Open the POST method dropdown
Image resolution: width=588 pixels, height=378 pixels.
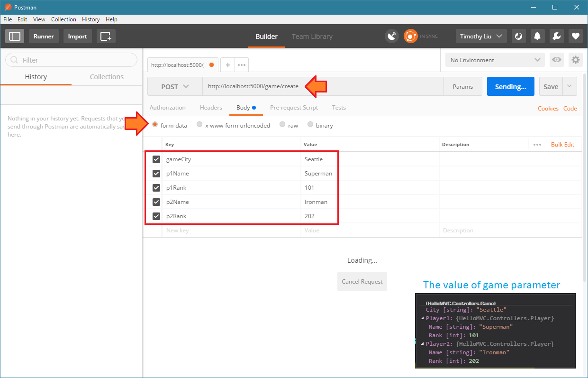pos(175,86)
